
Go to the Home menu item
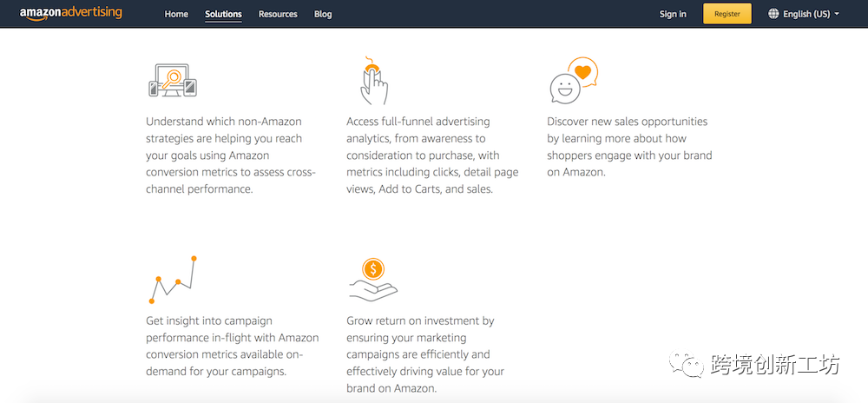coord(176,14)
